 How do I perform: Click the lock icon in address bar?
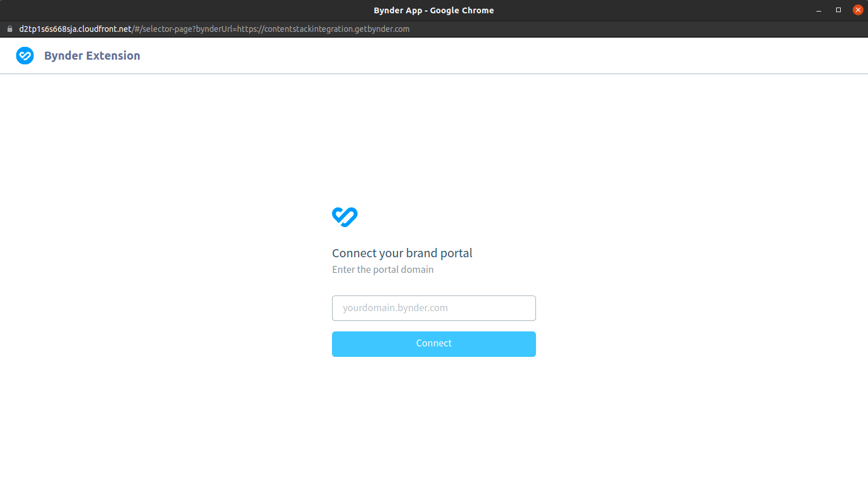pyautogui.click(x=9, y=29)
